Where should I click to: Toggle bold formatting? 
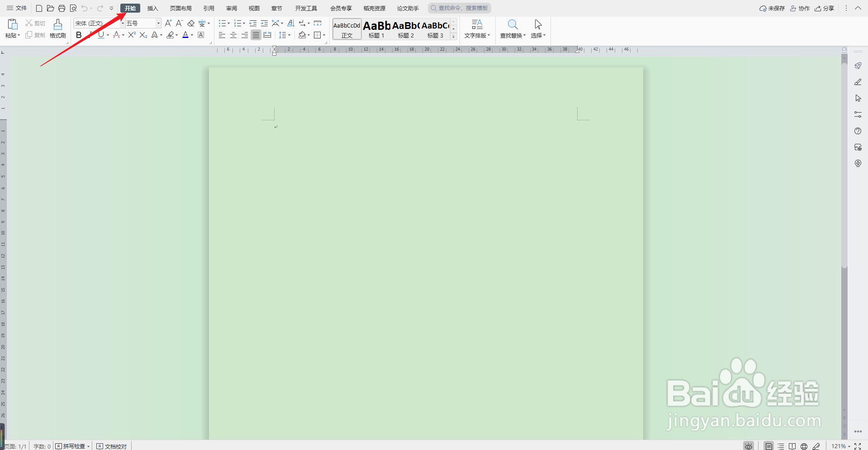pos(79,35)
